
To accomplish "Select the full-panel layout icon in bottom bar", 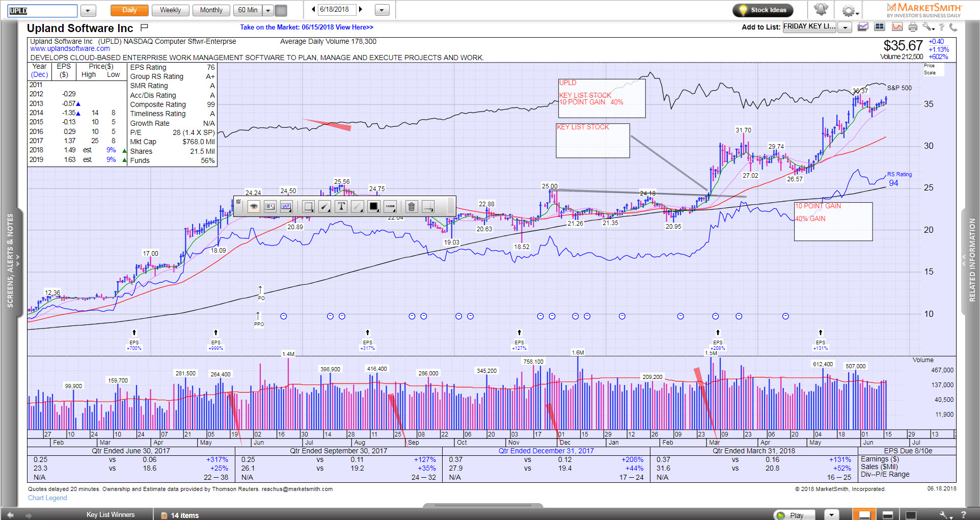I will 911,515.
